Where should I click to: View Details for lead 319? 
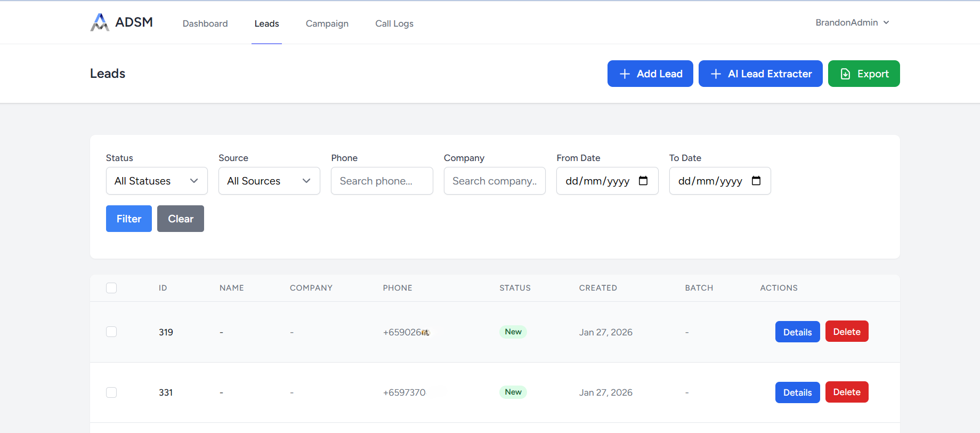[x=797, y=332]
